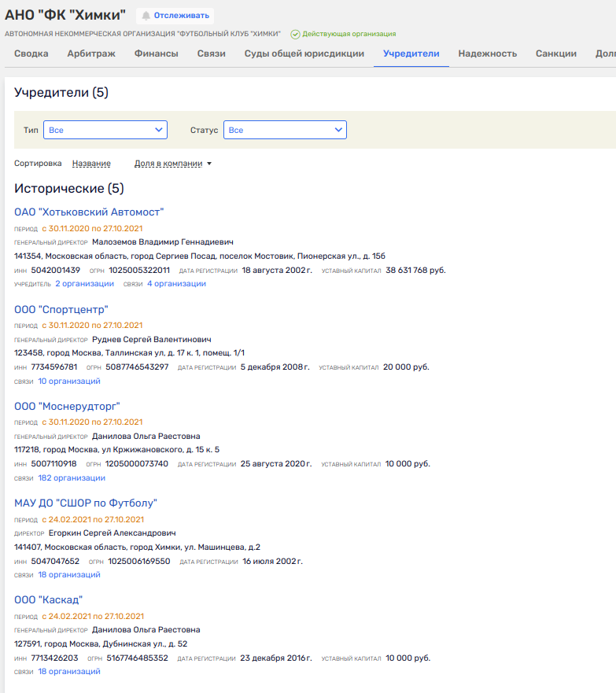
Task: Click ИНН value 5042001439
Action: click(56, 270)
